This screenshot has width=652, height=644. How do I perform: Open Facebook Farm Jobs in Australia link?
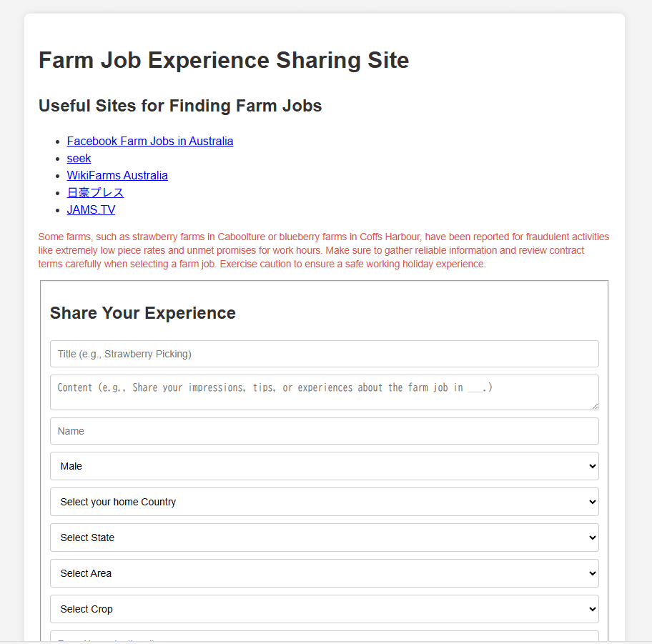(x=150, y=142)
